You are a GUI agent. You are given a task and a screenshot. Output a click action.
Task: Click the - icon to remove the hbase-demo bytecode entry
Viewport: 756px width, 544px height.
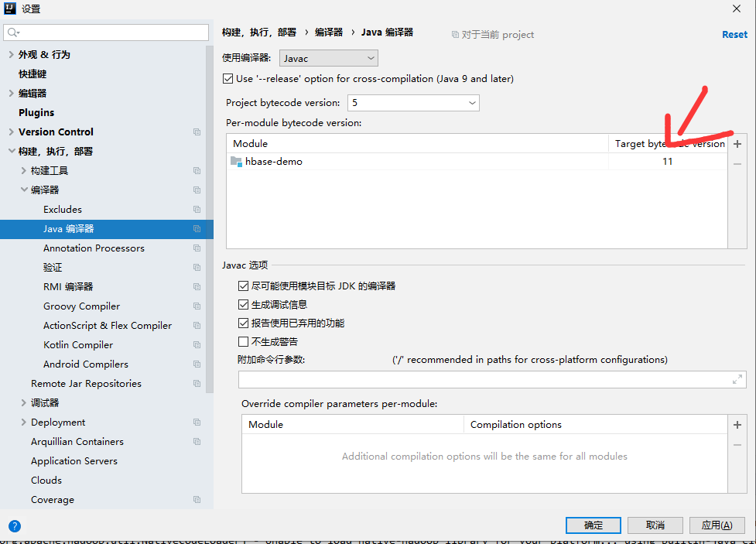[x=737, y=163]
